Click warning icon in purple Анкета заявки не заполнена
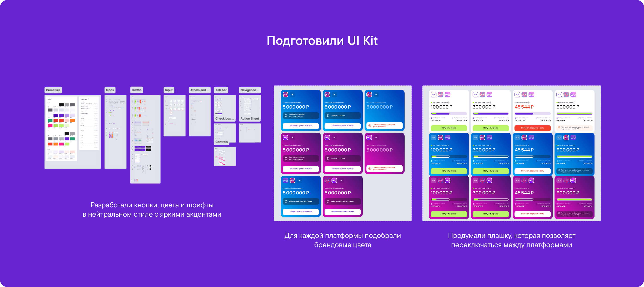Screen dimensions: 644x287 (x=328, y=201)
